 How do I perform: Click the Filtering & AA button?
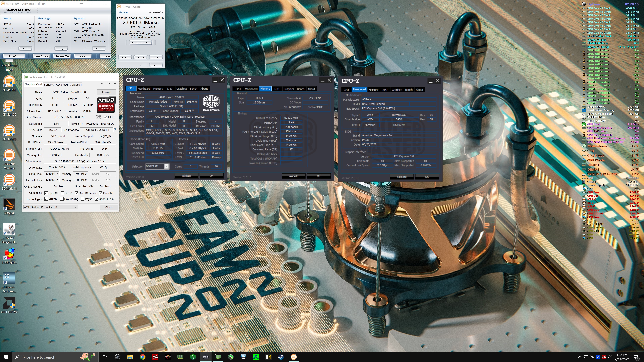point(62,56)
